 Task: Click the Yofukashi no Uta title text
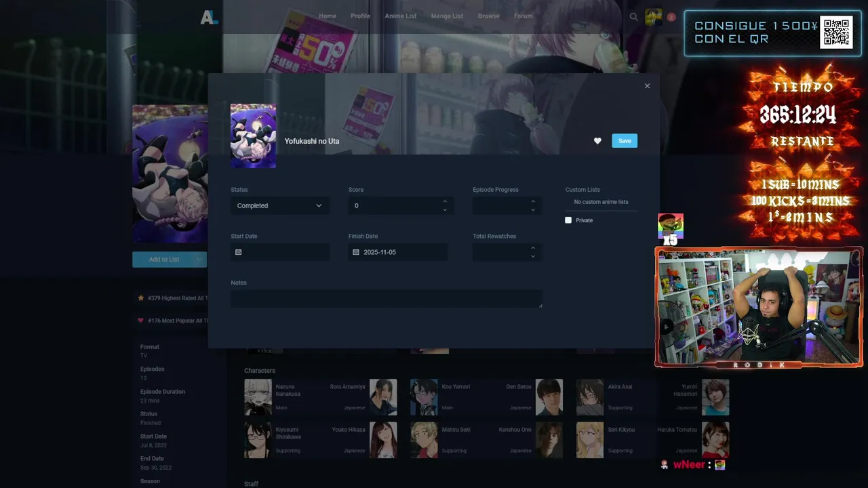(x=312, y=141)
